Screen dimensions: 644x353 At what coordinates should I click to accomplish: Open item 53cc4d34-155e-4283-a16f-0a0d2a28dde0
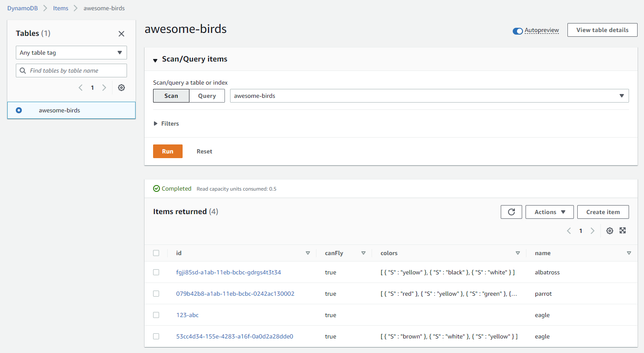pyautogui.click(x=235, y=336)
